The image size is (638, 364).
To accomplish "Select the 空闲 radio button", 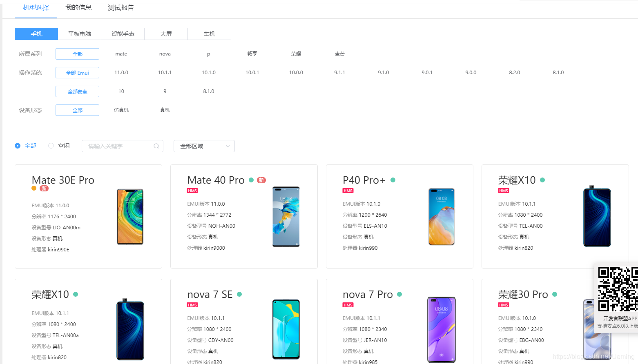I will [x=51, y=146].
